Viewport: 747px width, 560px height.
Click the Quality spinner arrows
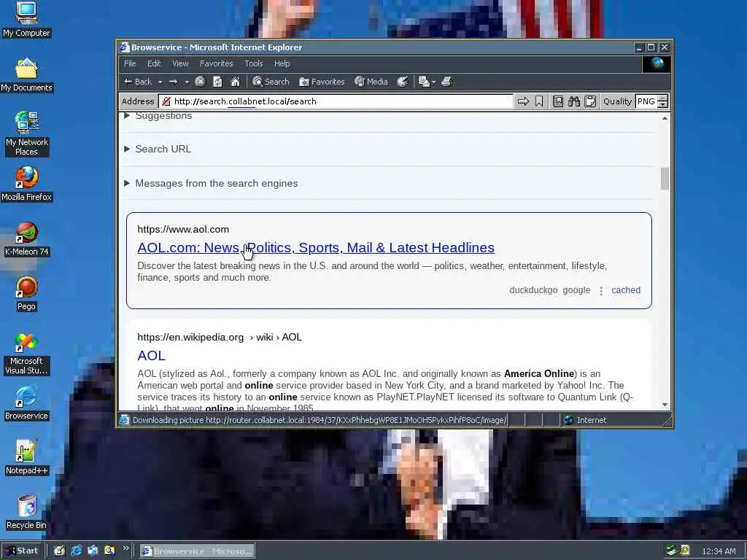[x=662, y=101]
